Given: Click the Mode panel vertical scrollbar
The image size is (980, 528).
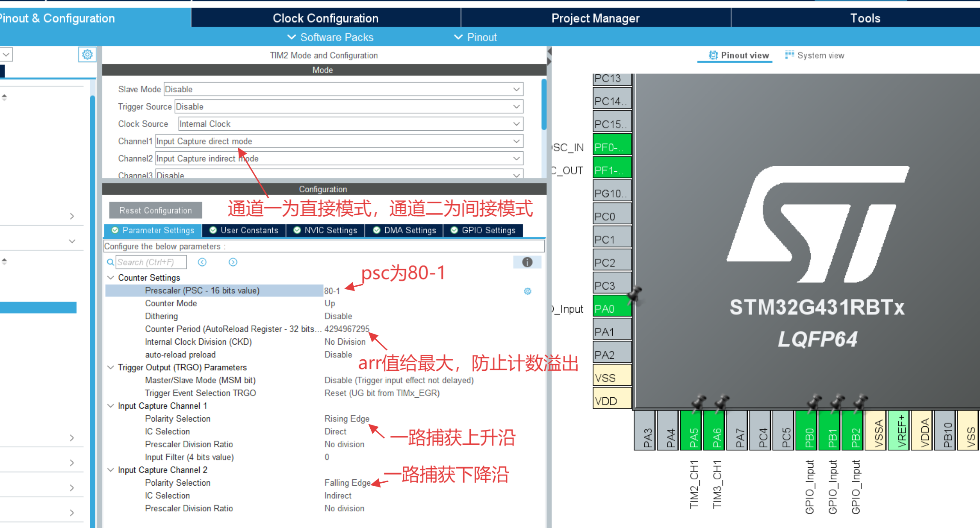Looking at the screenshot, I should [x=544, y=105].
